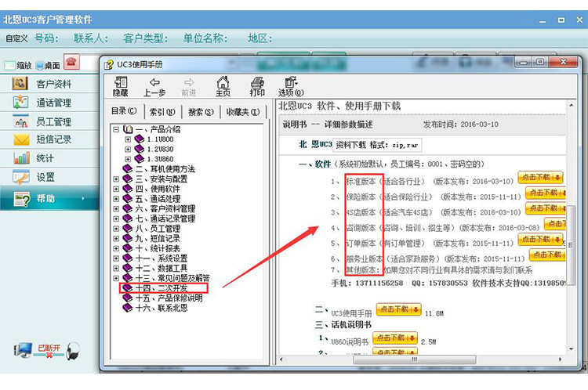The height and width of the screenshot is (390, 588).
Task: Click 隐藏 in help toolbar
Action: click(121, 87)
